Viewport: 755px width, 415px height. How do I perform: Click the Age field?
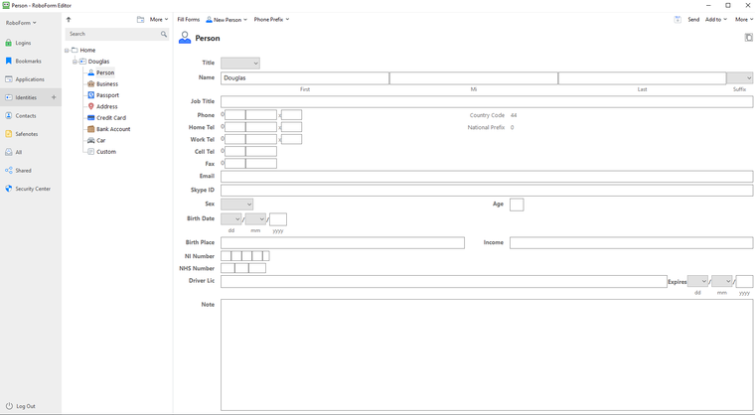click(517, 205)
